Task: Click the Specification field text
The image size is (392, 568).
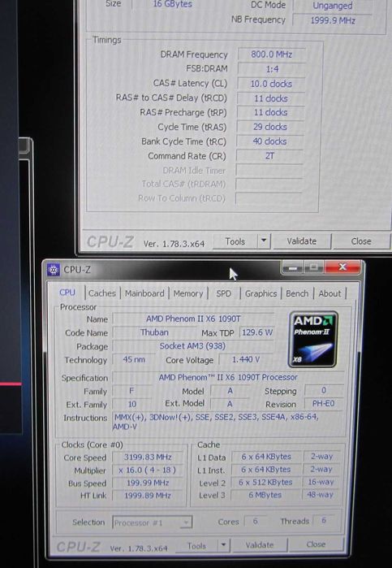Action: pos(228,377)
